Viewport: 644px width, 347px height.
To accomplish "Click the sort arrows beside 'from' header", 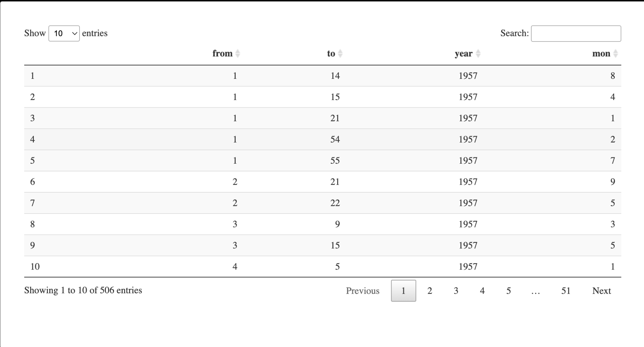I will tap(238, 53).
